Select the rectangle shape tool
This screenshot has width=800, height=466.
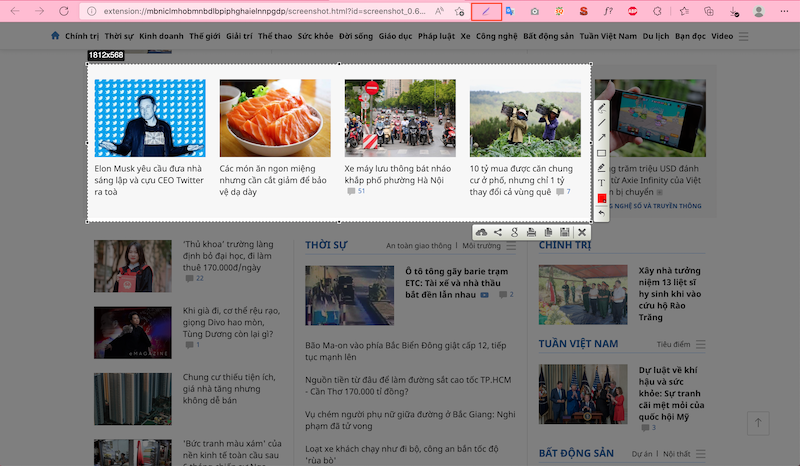[602, 152]
